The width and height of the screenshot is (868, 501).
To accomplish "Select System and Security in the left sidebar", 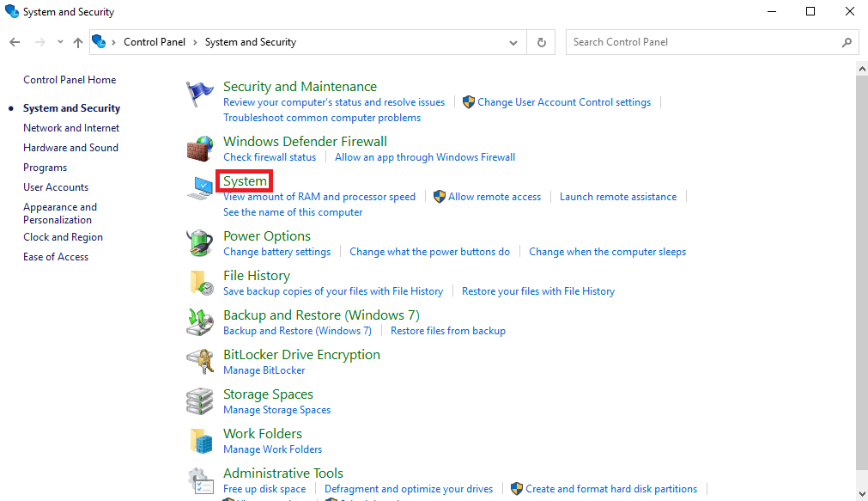I will pyautogui.click(x=71, y=108).
